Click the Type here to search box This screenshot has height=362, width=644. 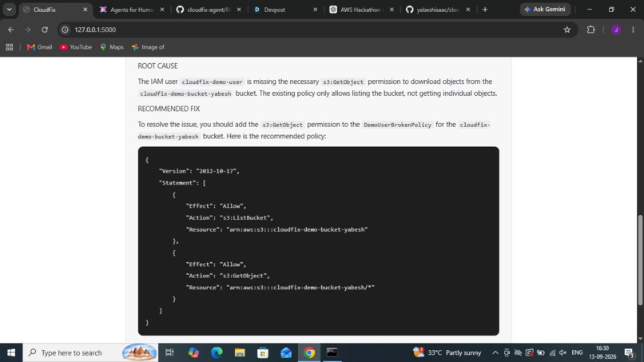90,352
